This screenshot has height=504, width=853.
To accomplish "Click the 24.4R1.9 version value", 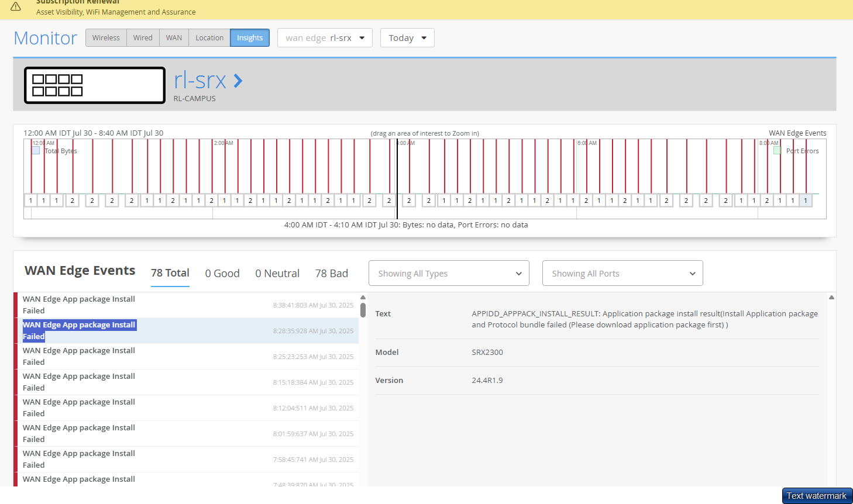I will click(x=487, y=381).
